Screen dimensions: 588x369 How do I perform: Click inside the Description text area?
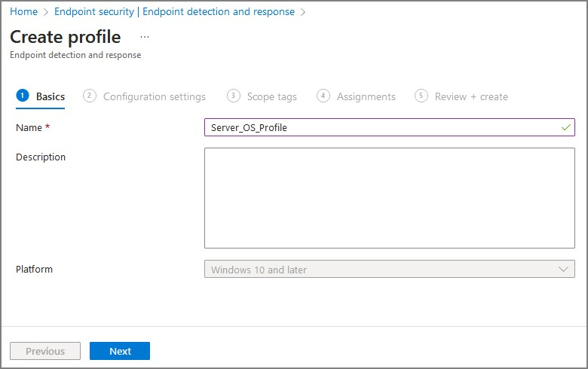(x=389, y=198)
